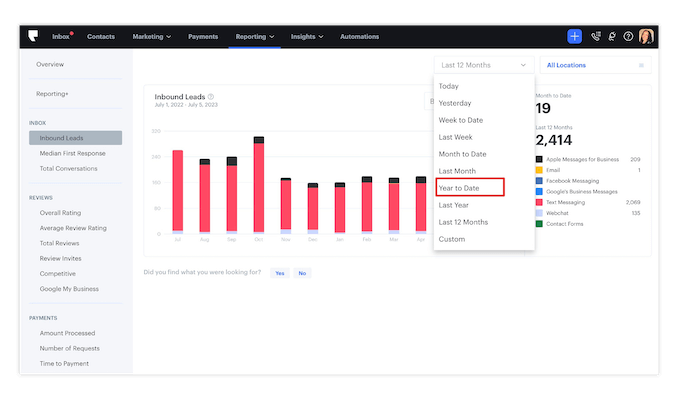The width and height of the screenshot is (680, 400).
Task: Click the Email yellow color swatch
Action: click(539, 170)
